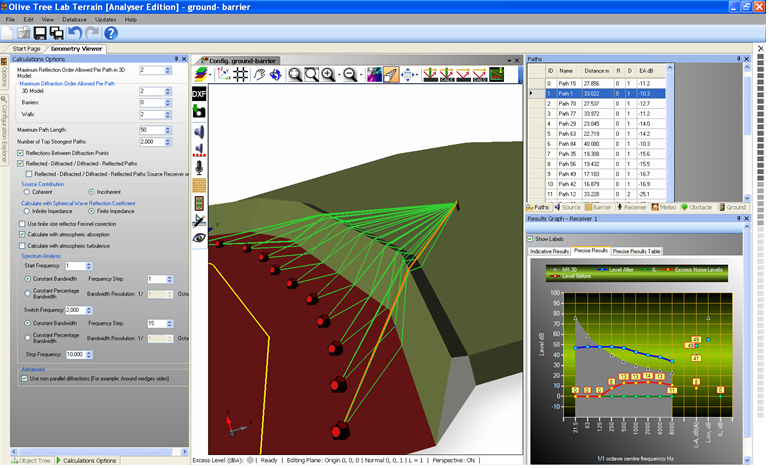Select the speaker point source tool
This screenshot has width=769, height=468.
coord(199,131)
